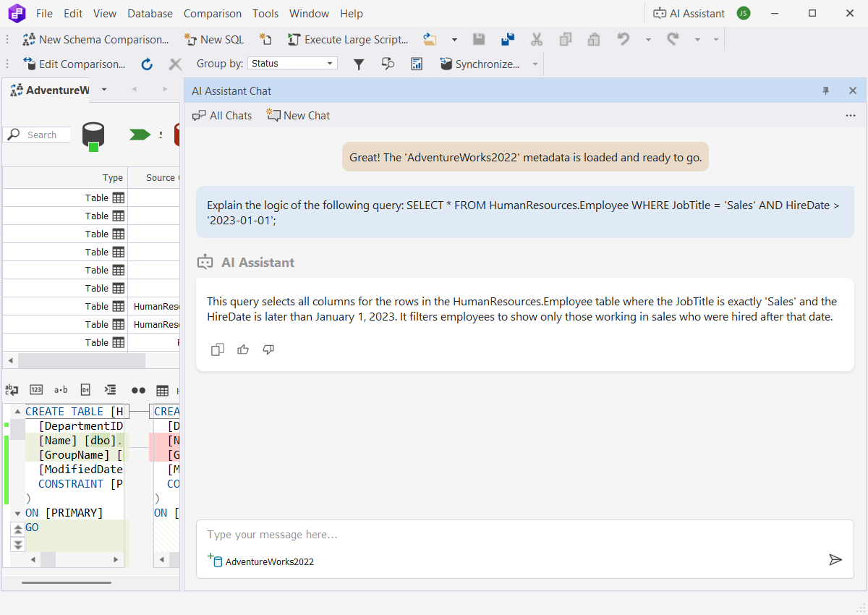This screenshot has width=868, height=615.
Task: Toggle line numbers 123 icon
Action: pyautogui.click(x=36, y=389)
